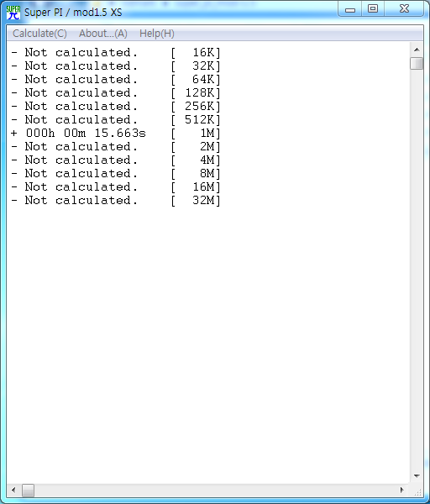Click the vertical scrollbar up arrow
The width and height of the screenshot is (430, 504).
417,50
